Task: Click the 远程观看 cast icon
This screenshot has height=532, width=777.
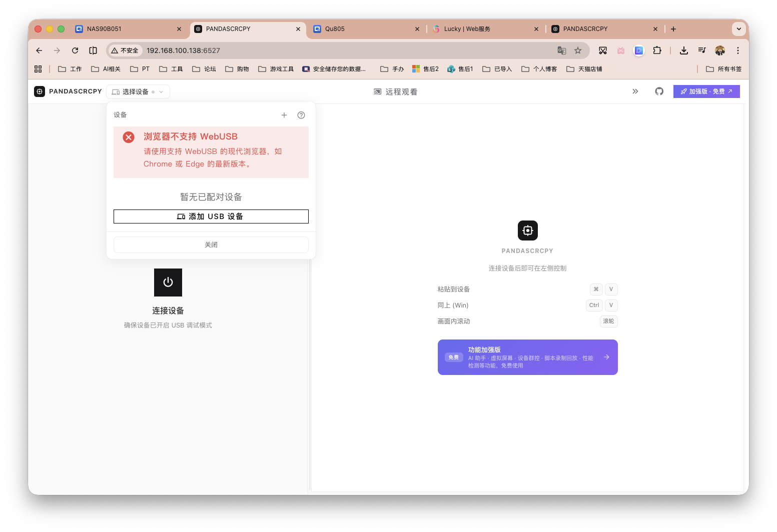Action: point(377,91)
